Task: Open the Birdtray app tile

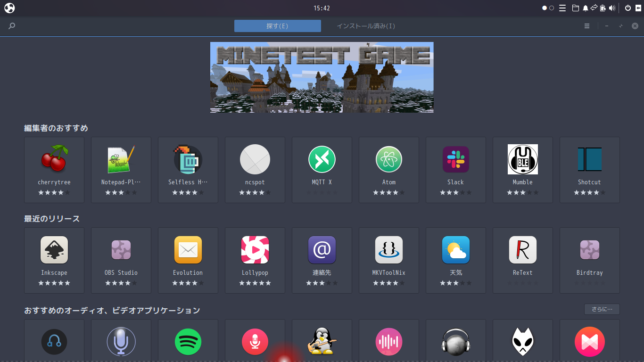Action: (590, 260)
